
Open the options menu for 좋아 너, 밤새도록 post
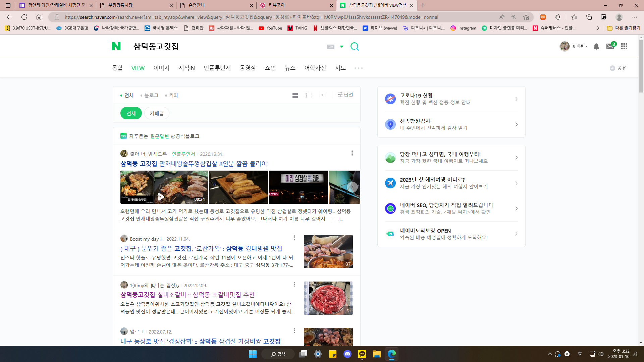tap(352, 153)
